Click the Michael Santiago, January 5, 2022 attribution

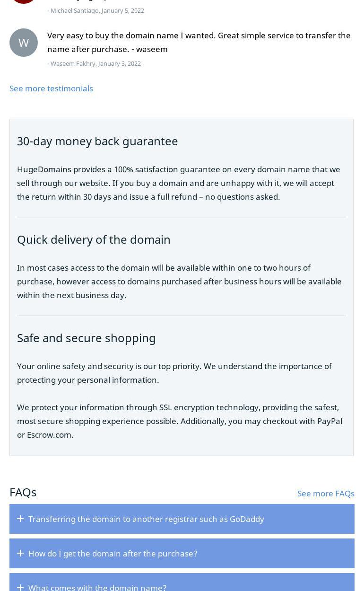point(96,10)
